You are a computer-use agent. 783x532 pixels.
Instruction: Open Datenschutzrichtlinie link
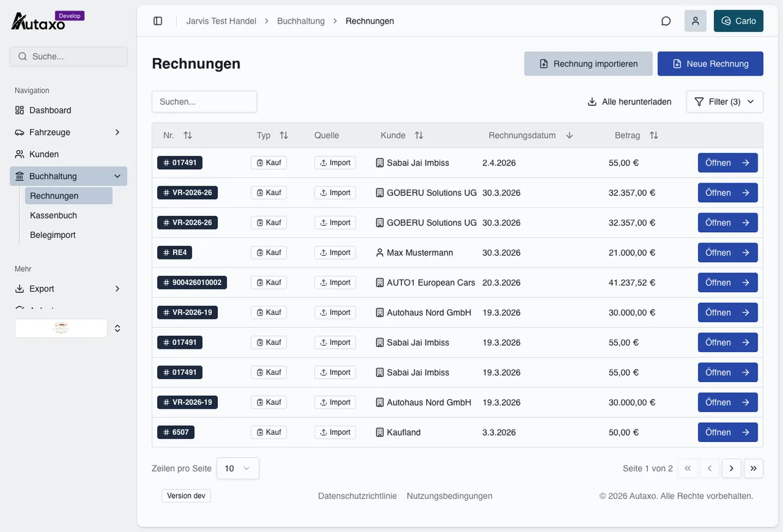(x=358, y=496)
